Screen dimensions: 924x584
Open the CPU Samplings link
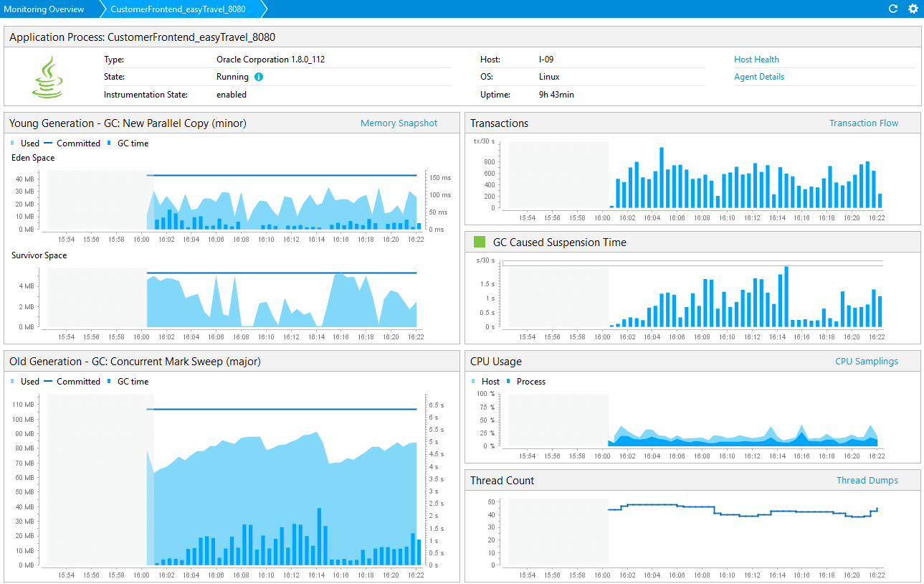pos(867,362)
